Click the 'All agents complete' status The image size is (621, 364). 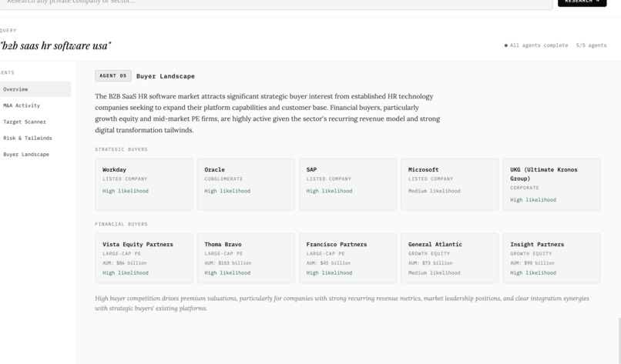(539, 45)
